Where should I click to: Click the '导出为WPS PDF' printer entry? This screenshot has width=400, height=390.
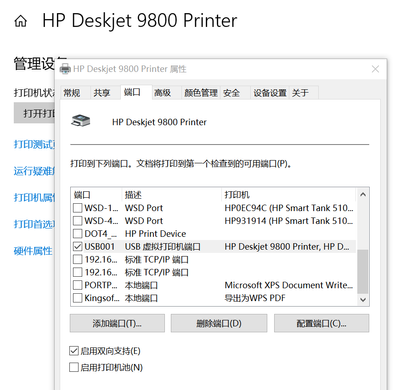(255, 298)
